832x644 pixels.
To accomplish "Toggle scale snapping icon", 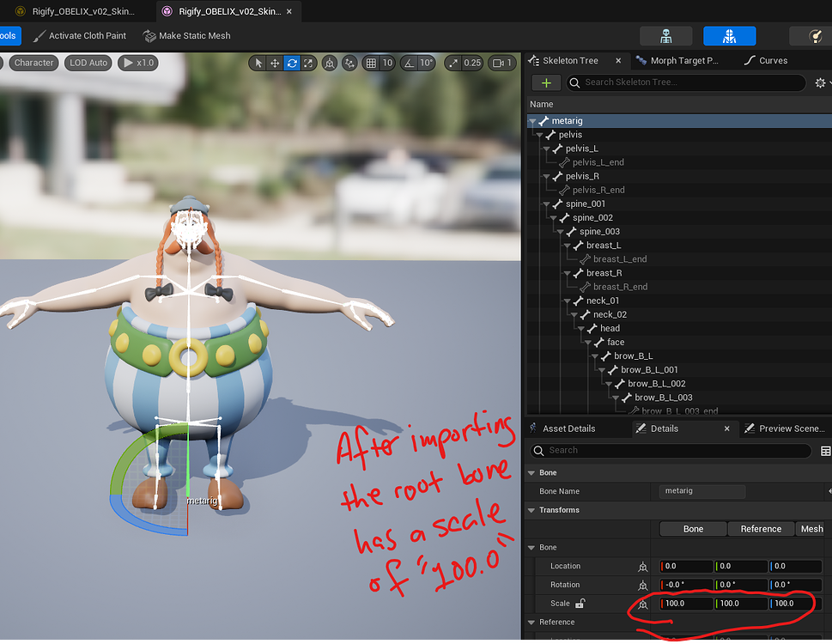I will point(453,64).
